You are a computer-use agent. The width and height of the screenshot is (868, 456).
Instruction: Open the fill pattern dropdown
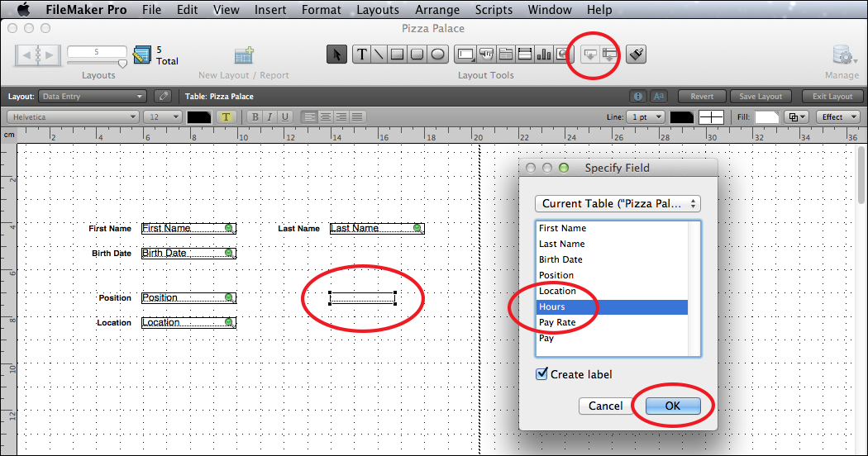[x=797, y=116]
